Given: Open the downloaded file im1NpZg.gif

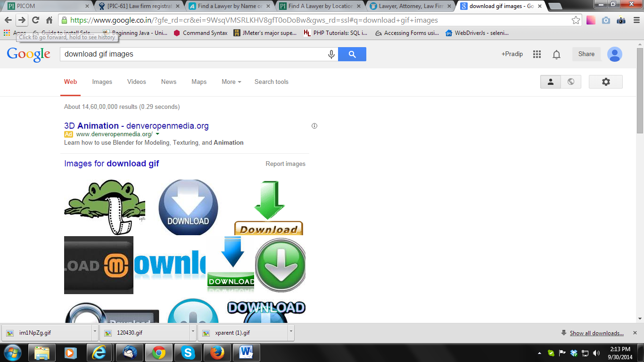Looking at the screenshot, I should coord(48,332).
